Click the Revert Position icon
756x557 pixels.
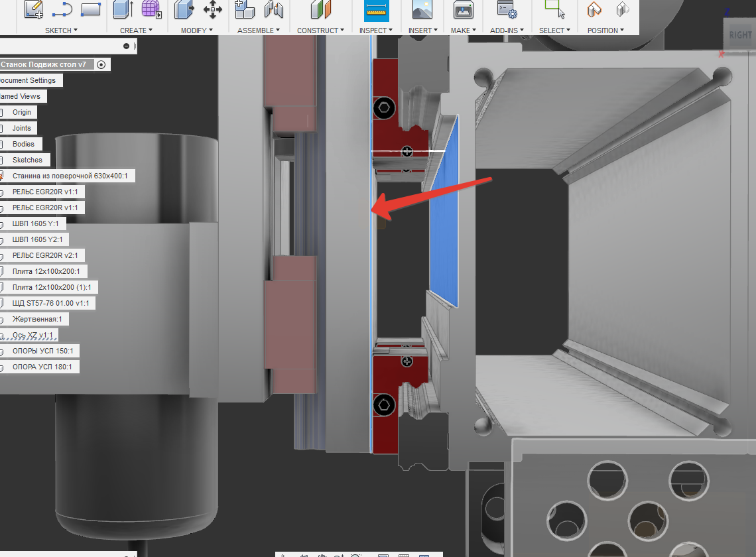(x=623, y=10)
